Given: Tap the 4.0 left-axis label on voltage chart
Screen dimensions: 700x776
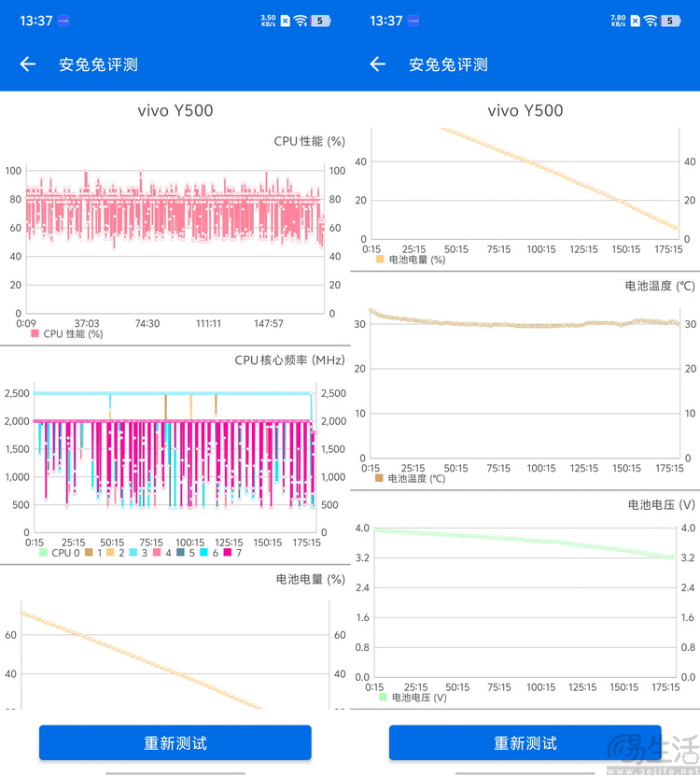Looking at the screenshot, I should click(x=362, y=528).
